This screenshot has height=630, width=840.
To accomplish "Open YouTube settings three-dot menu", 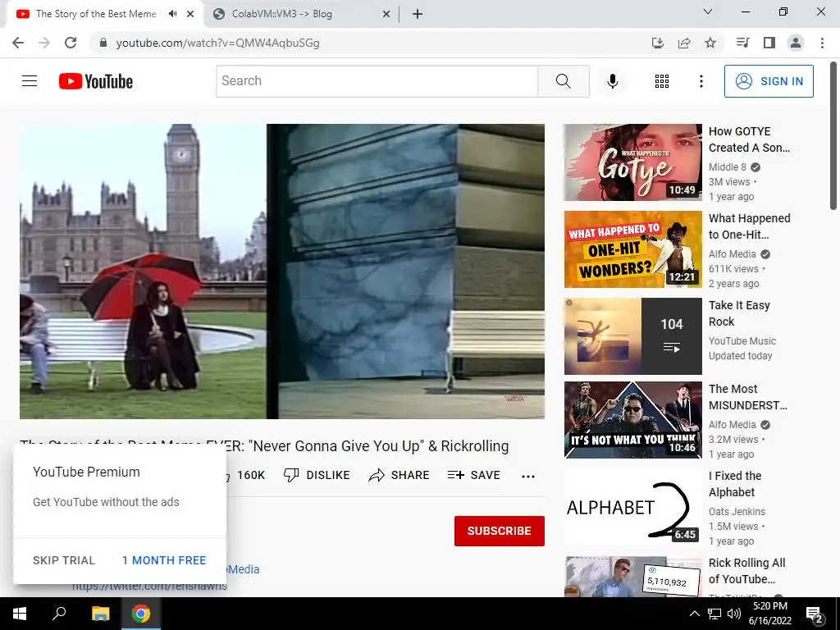I will 701,81.
